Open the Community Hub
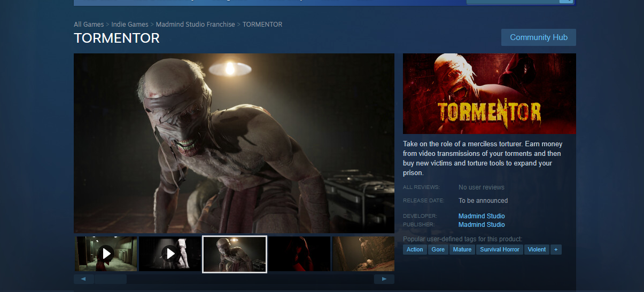Image resolution: width=644 pixels, height=292 pixels. [538, 37]
